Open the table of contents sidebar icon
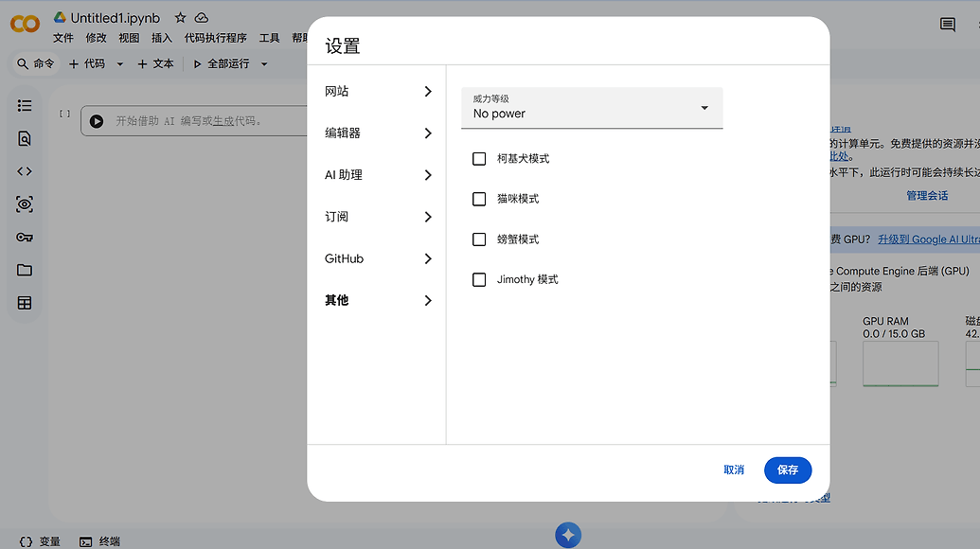The width and height of the screenshot is (980, 549). pos(25,106)
